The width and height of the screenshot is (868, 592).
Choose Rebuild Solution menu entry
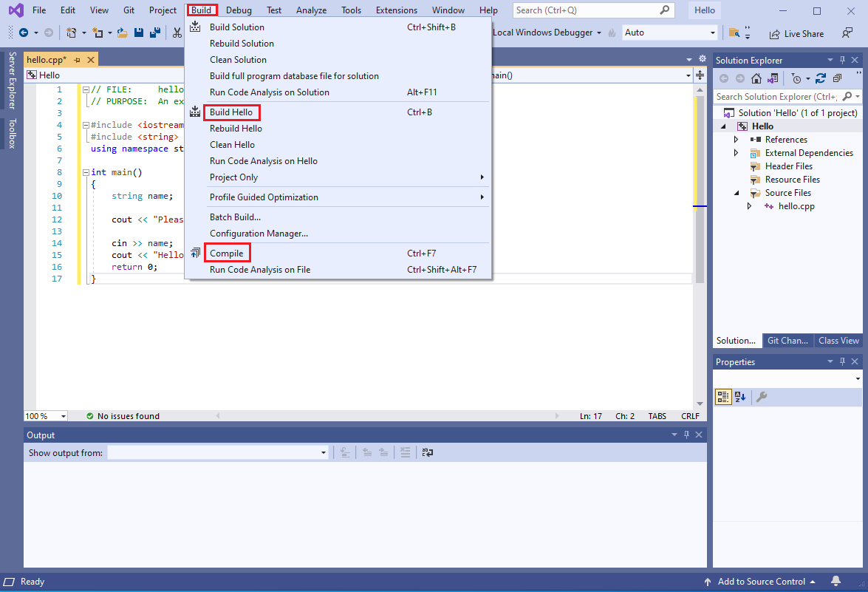[x=338, y=43]
